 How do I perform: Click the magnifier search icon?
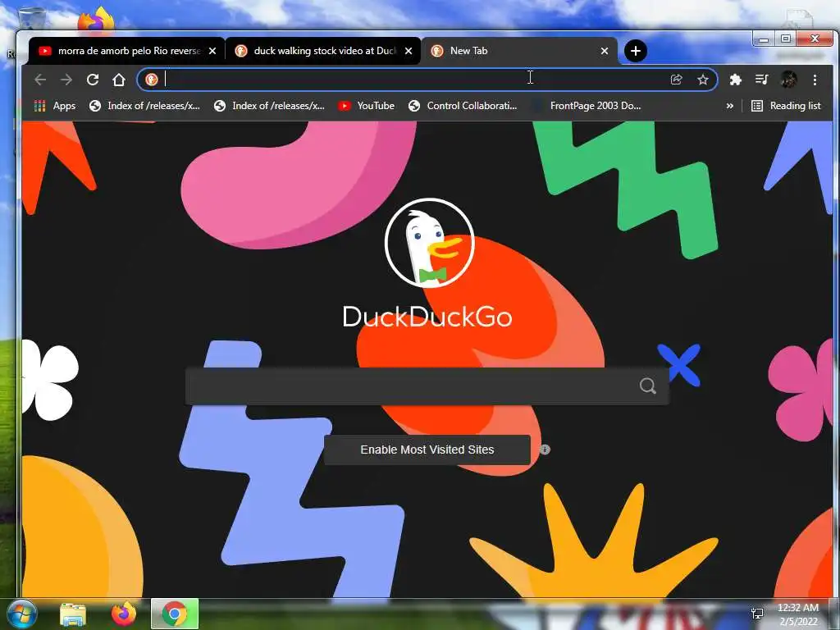pyautogui.click(x=648, y=386)
